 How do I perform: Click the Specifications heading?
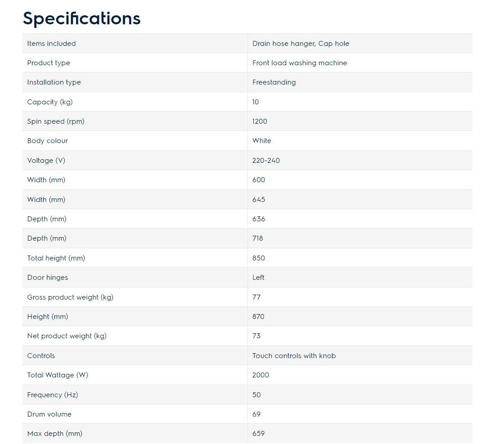(x=81, y=18)
